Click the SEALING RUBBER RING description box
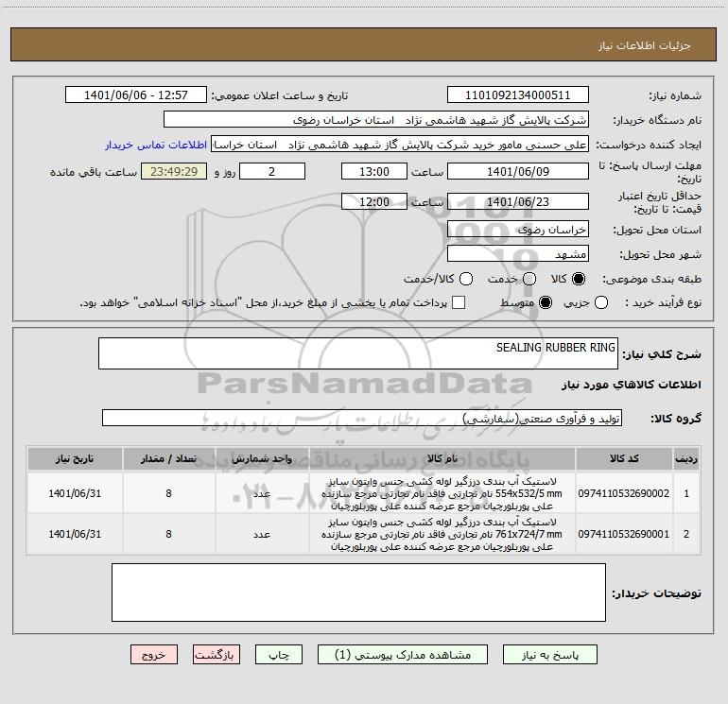Screen dimensions: 728x704 [358, 353]
